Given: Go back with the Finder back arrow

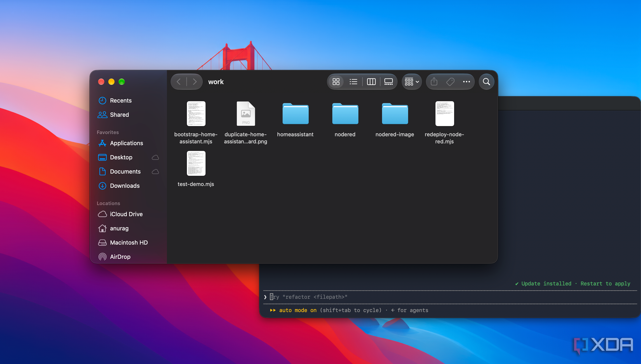Looking at the screenshot, I should click(179, 82).
